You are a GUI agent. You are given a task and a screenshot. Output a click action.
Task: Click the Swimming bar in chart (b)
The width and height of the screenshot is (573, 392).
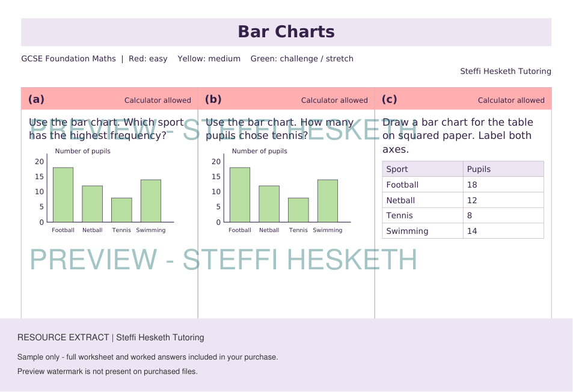coord(328,201)
